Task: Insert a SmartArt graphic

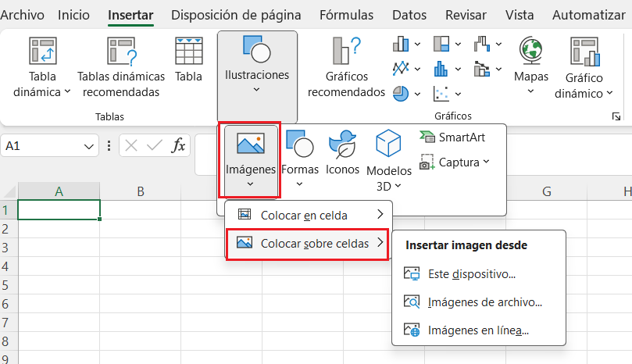Action: [452, 137]
